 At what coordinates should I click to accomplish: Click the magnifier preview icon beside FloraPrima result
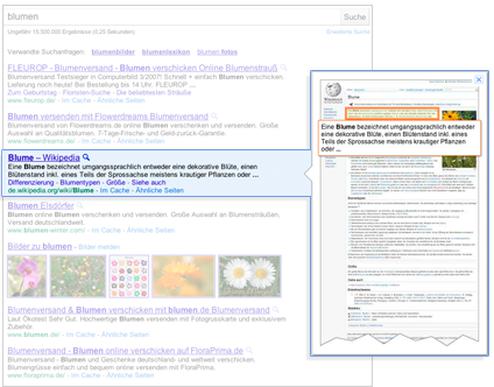[249, 350]
